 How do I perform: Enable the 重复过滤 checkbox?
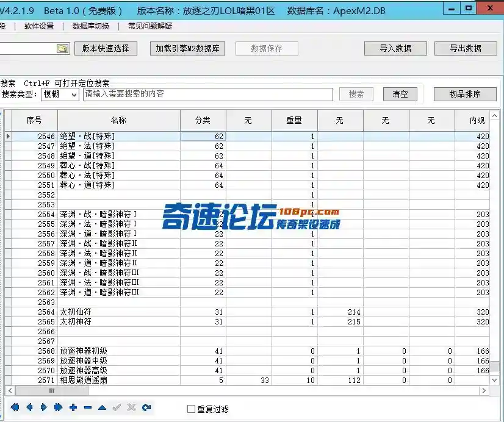click(191, 409)
